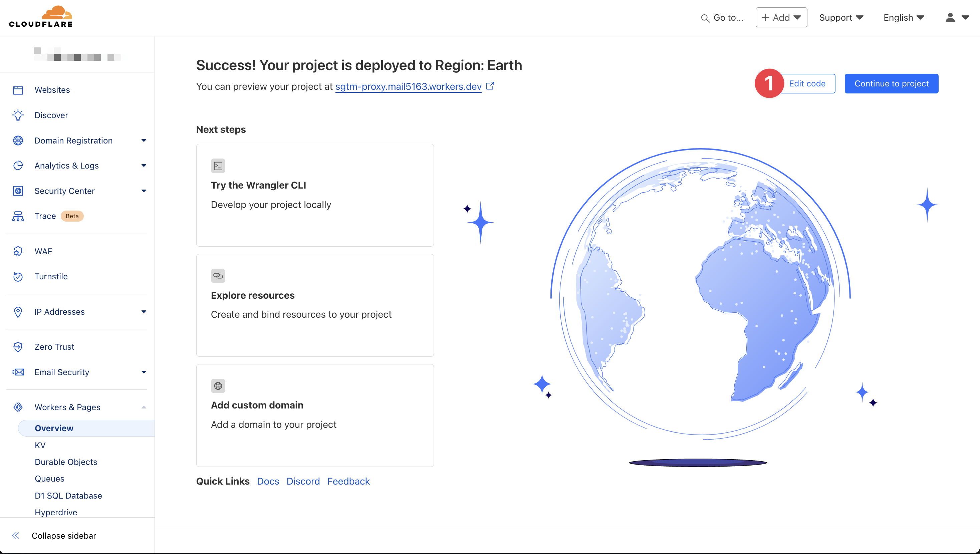980x554 pixels.
Task: Click the Discover lightbulb icon
Action: [18, 115]
